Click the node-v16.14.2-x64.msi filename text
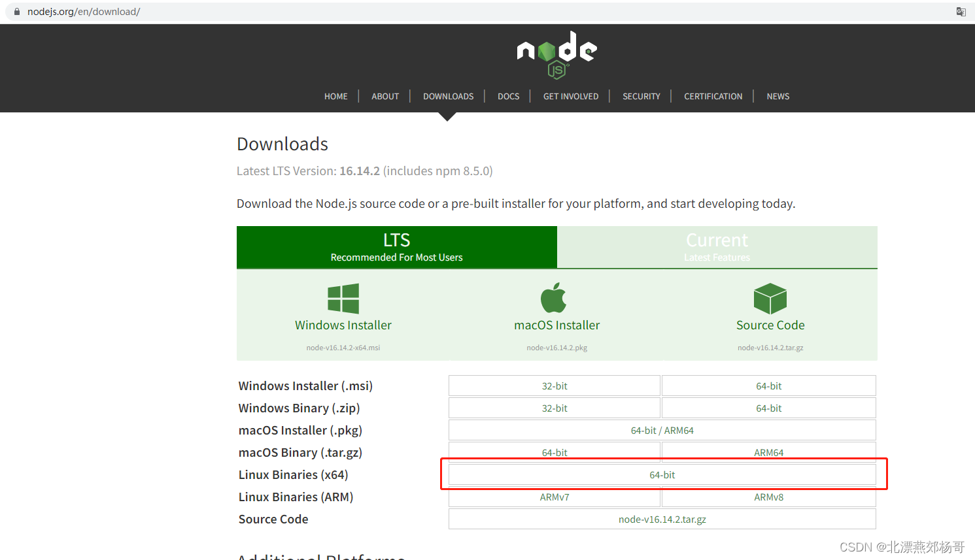Screen dimensions: 975x560 pyautogui.click(x=343, y=348)
